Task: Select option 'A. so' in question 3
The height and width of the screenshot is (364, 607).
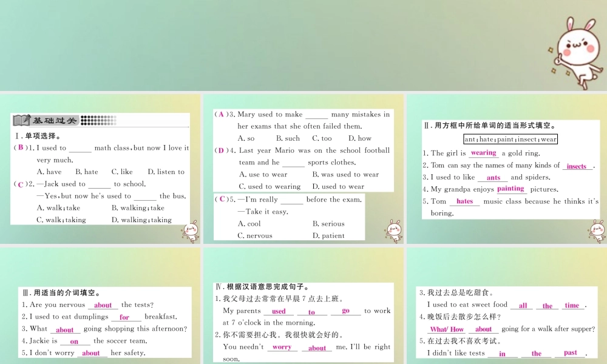Action: click(246, 138)
